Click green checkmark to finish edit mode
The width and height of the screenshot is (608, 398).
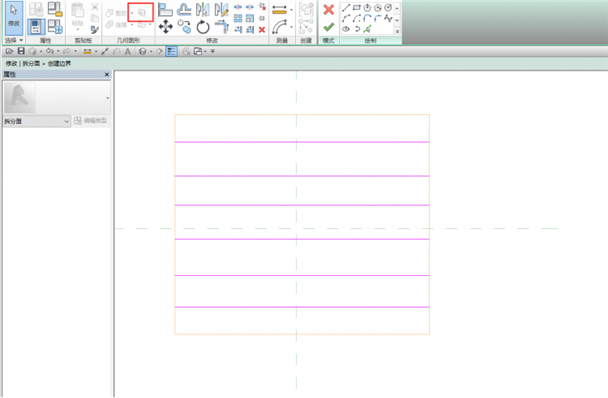328,27
